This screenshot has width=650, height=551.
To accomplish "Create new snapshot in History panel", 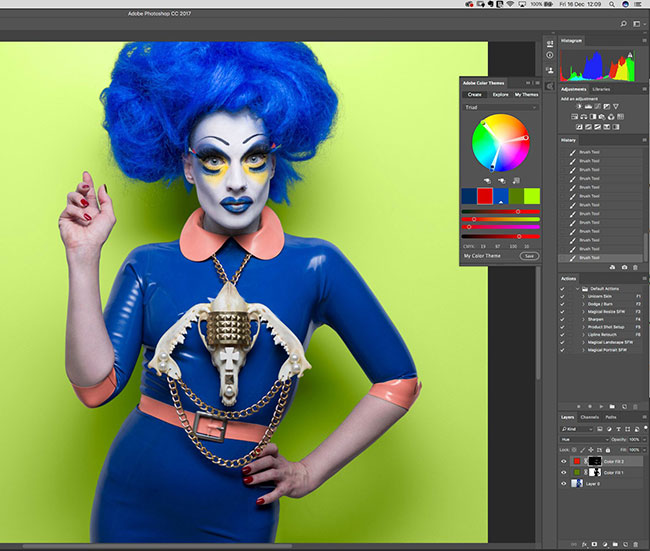I will (x=624, y=268).
